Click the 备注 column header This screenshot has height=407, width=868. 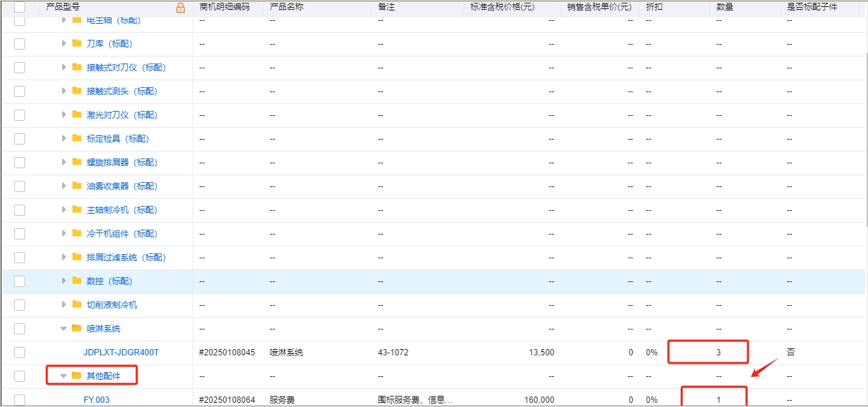(x=387, y=7)
